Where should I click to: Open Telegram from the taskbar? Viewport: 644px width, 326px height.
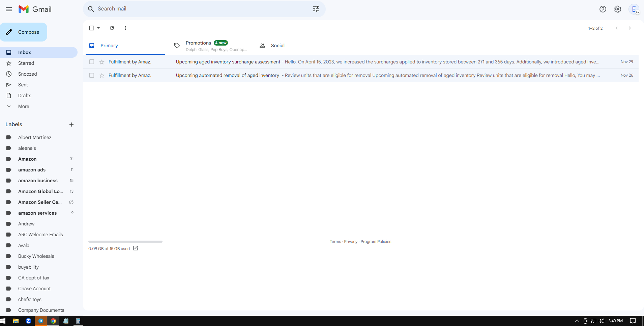coord(41,321)
